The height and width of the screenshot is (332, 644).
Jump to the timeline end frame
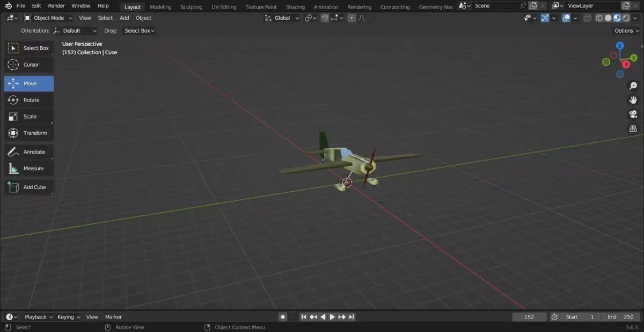352,317
